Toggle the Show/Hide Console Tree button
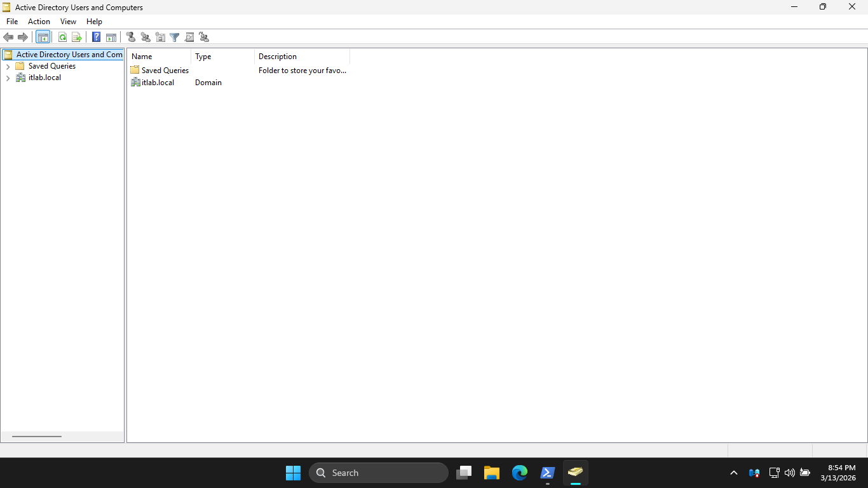 pos(43,37)
